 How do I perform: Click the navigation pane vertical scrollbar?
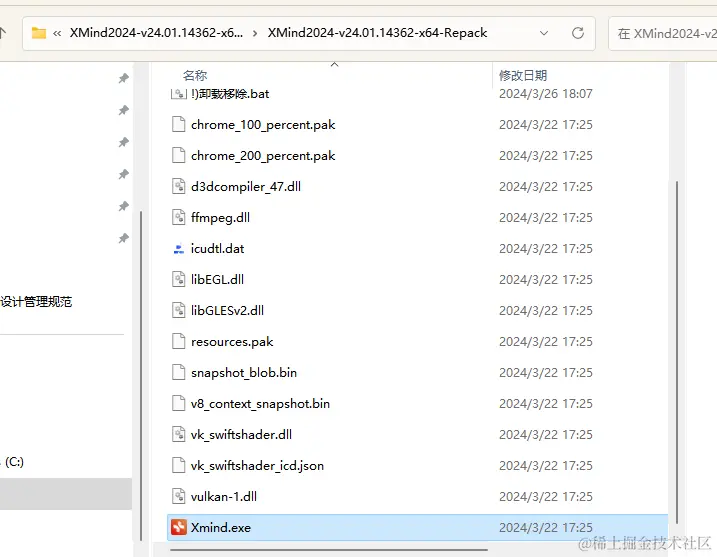coord(141,376)
